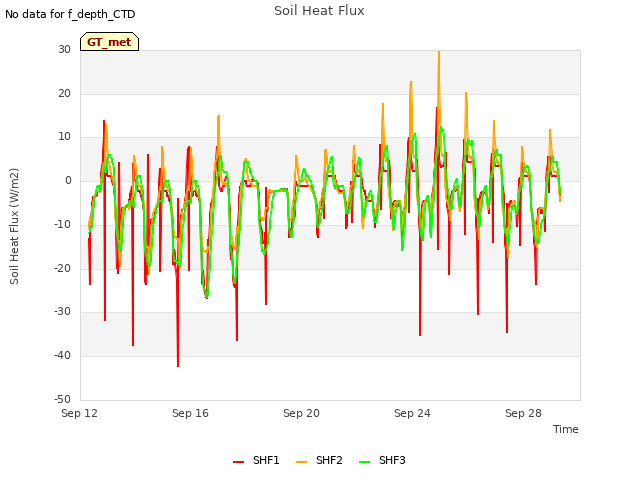Screen dimensions: 640x480
Task: Click the y-axis label 30
Action: point(64,49)
